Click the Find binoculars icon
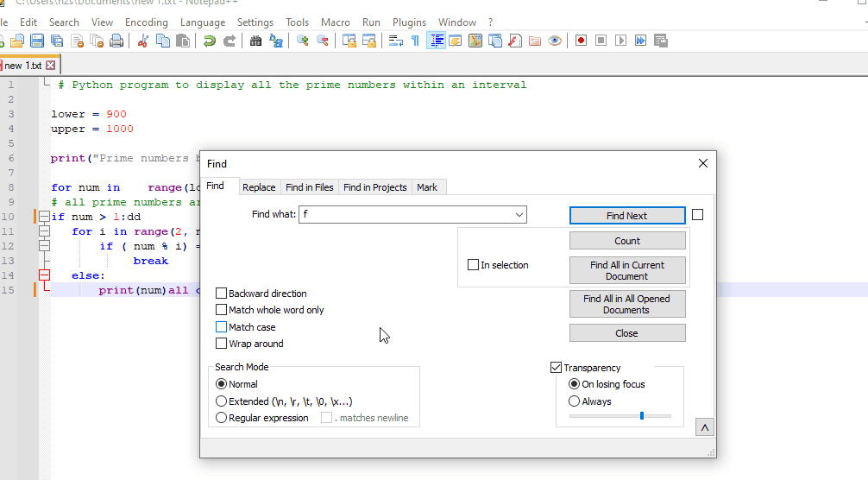Viewport: 868px width, 480px height. (x=255, y=41)
